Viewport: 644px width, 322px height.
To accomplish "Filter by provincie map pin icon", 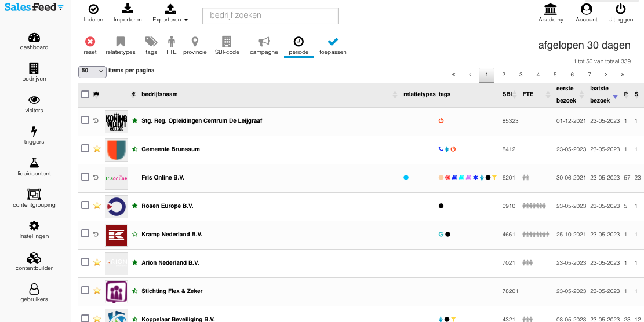I will 195,42.
